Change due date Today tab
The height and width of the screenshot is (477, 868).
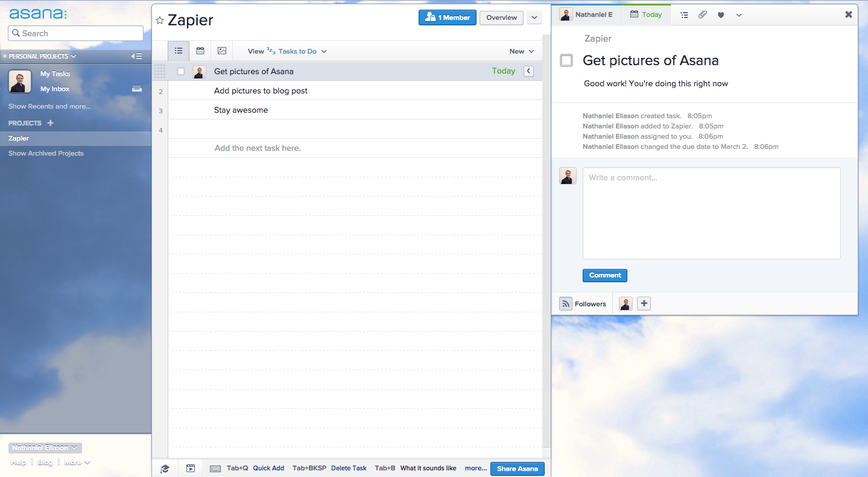[x=646, y=14]
